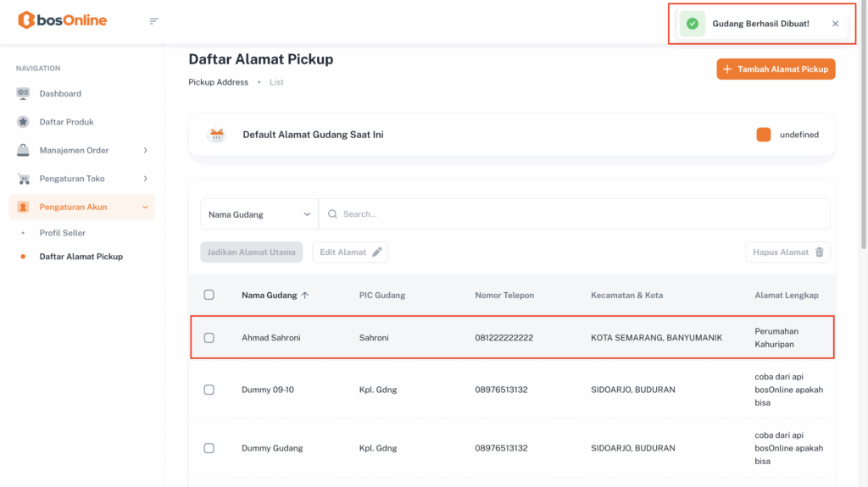Click the orange default warehouse swatch
Screen dimensions: 868x487
763,135
